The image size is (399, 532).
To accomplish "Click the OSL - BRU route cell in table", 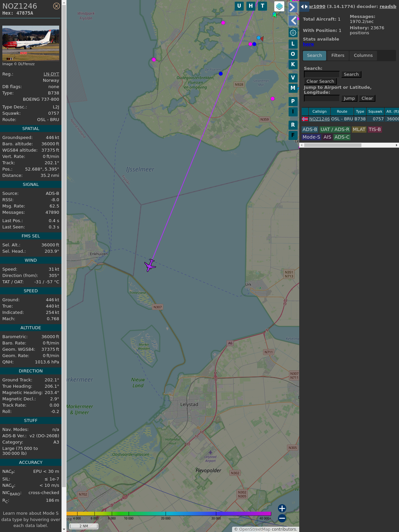I will click(x=342, y=119).
